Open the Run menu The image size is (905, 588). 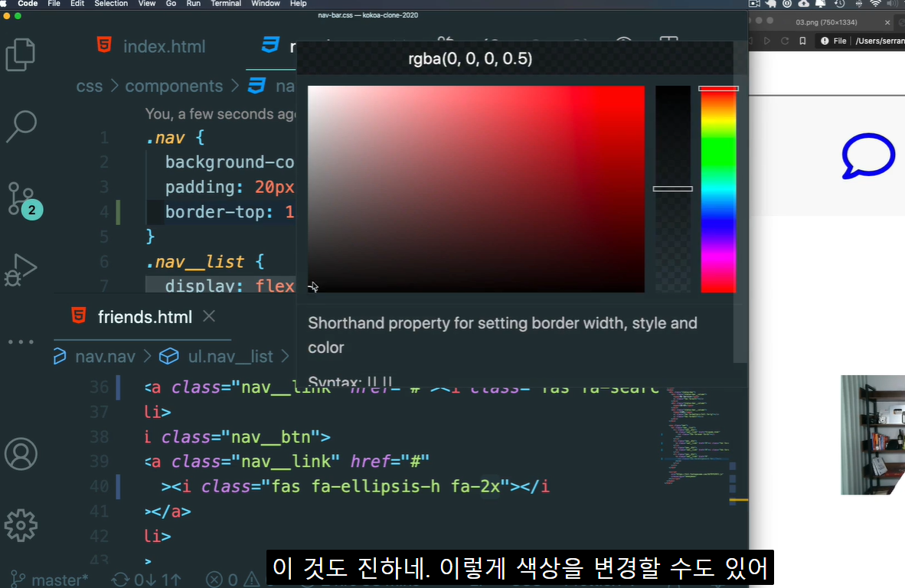194,4
